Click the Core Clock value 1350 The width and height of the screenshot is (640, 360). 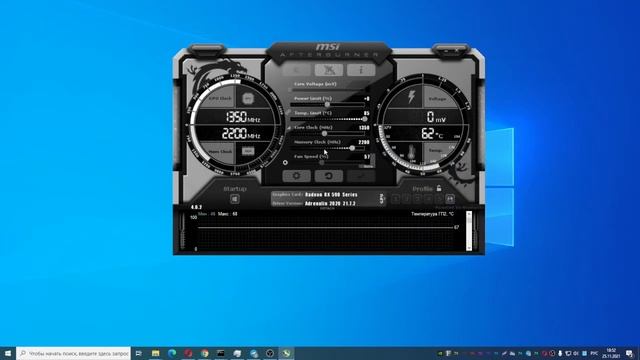pyautogui.click(x=364, y=128)
